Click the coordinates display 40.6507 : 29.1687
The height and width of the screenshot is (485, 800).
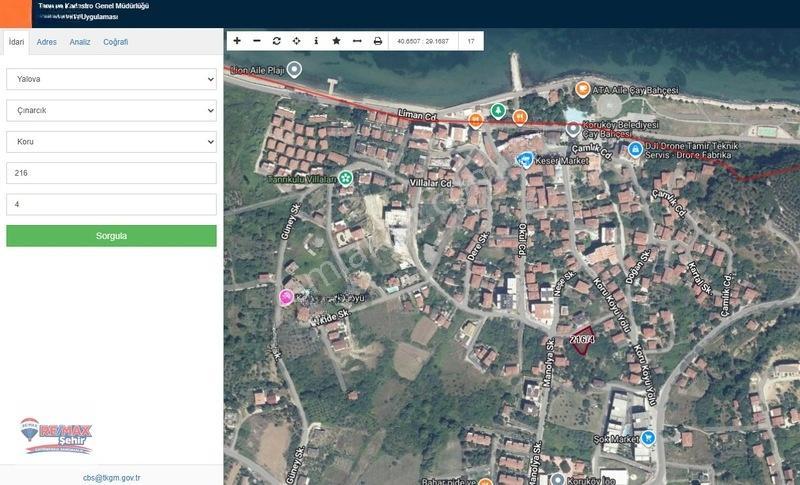pyautogui.click(x=423, y=41)
